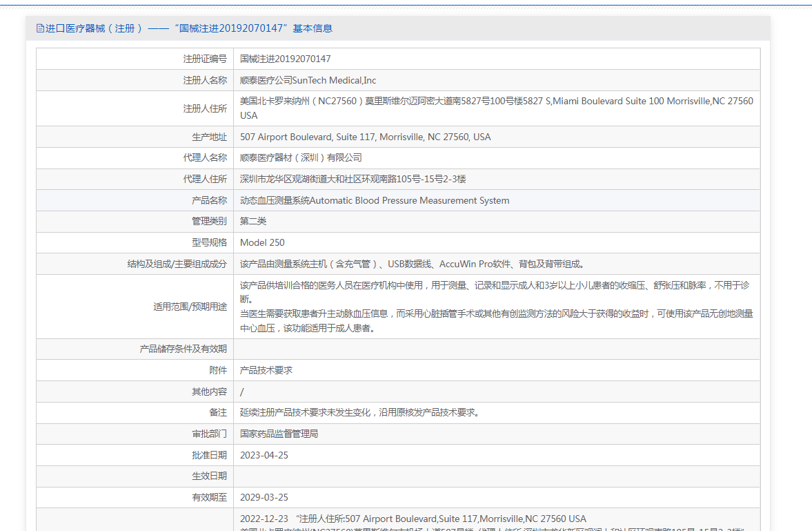Click agent address 深圳市龙华区 value

click(353, 180)
